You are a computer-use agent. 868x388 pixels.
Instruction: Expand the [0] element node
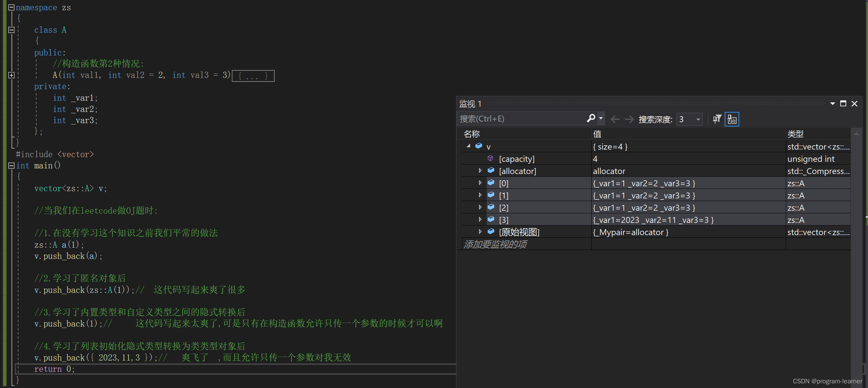click(x=480, y=183)
